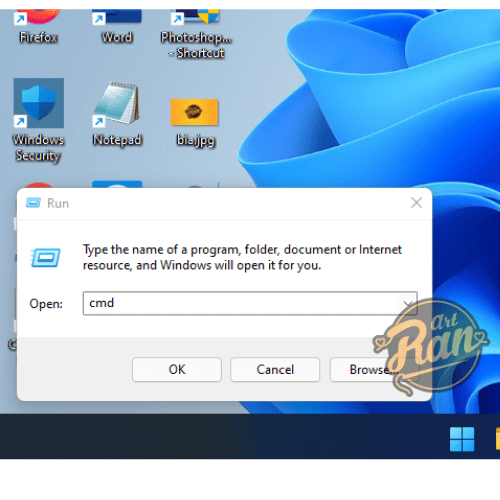The image size is (500, 500).
Task: Click the Cancel button
Action: [x=275, y=369]
